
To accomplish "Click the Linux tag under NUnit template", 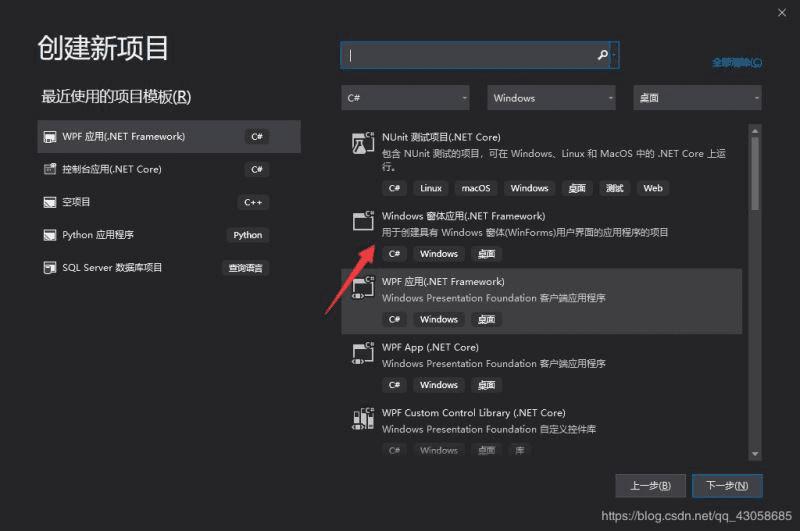I will coord(431,188).
